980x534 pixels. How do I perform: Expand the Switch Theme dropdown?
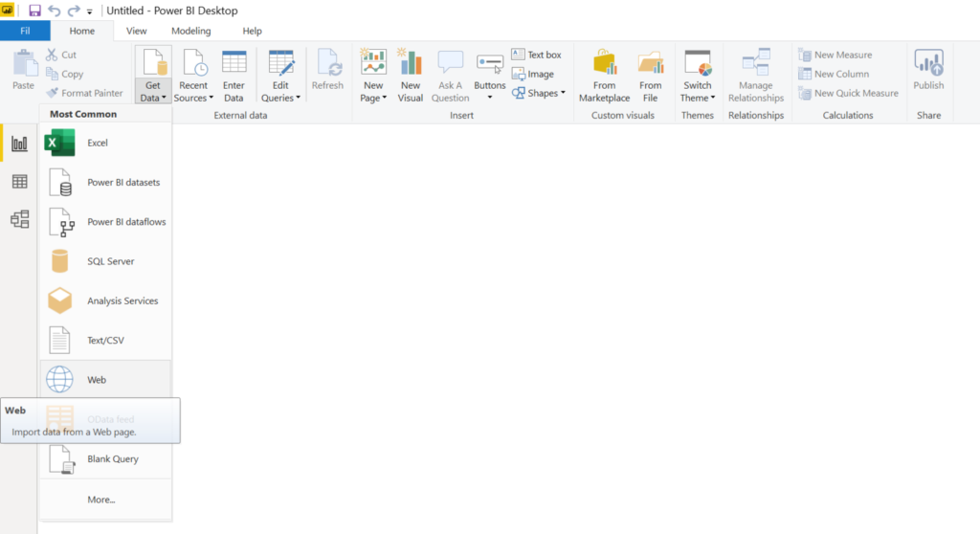click(697, 98)
